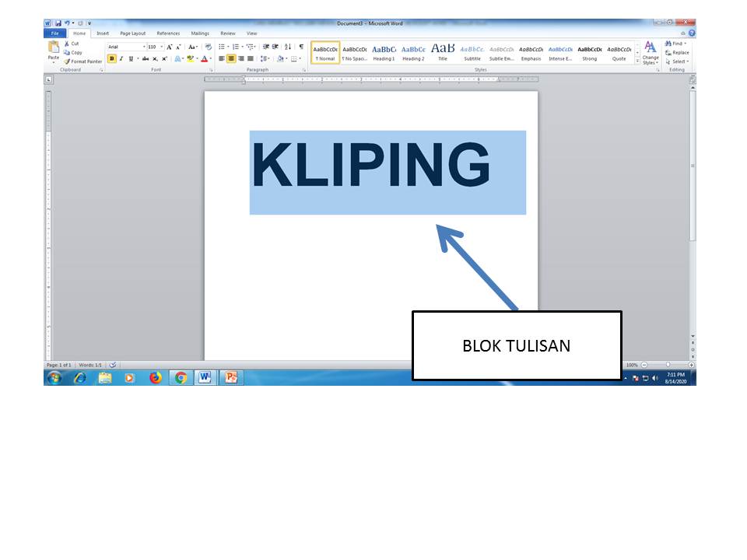This screenshot has height=560, width=747.
Task: Open PowerPoint from the taskbar
Action: [x=230, y=379]
